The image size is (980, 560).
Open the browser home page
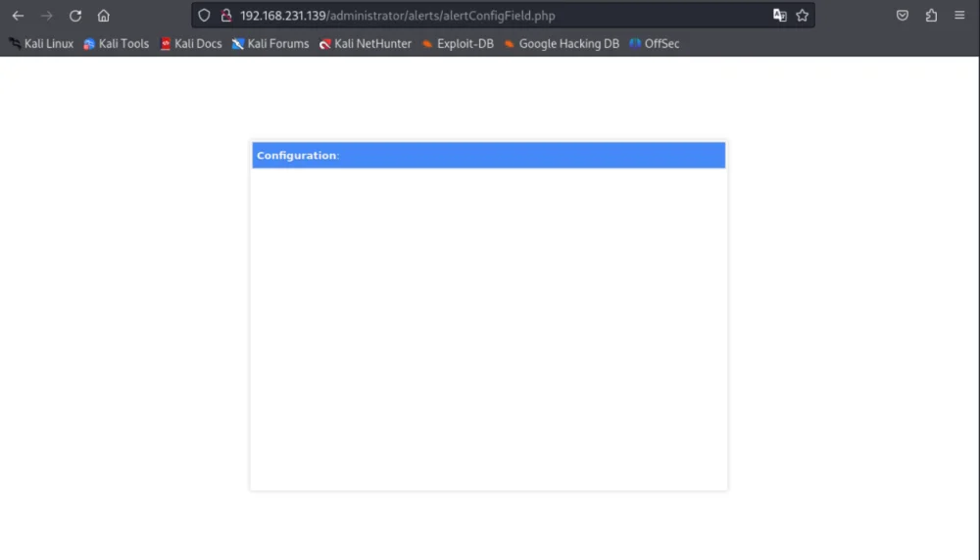(x=104, y=16)
